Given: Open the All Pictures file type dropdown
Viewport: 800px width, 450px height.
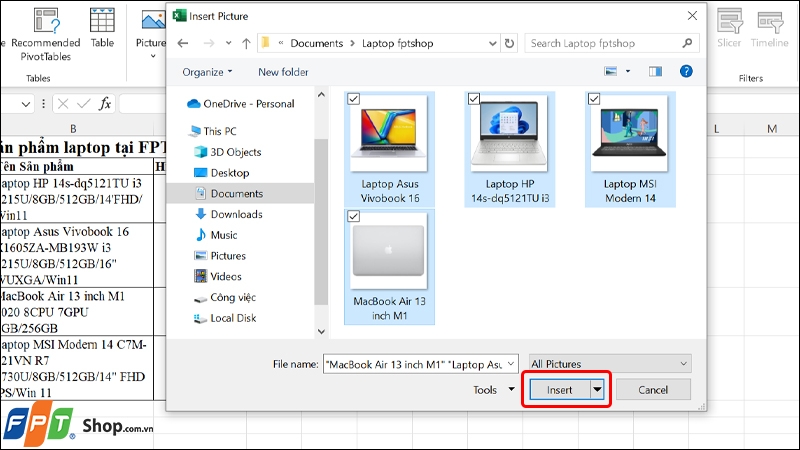Looking at the screenshot, I should point(610,364).
